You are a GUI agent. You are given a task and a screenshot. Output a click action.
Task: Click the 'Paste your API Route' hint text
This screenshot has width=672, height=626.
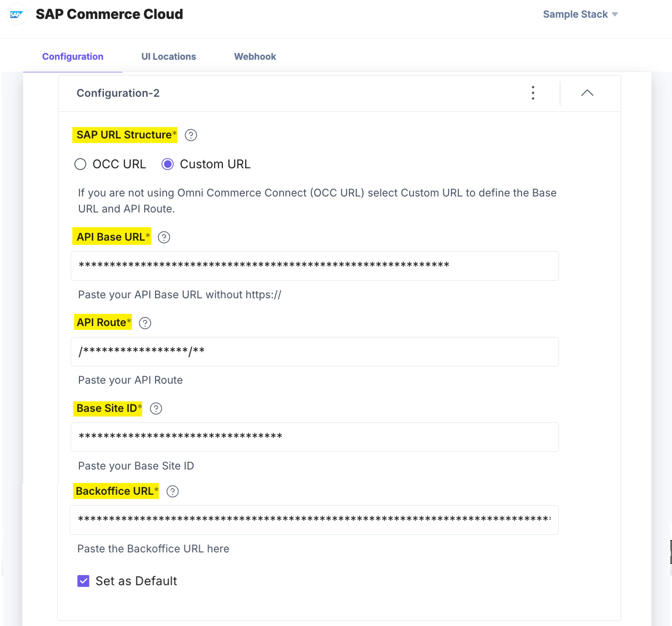(x=131, y=380)
